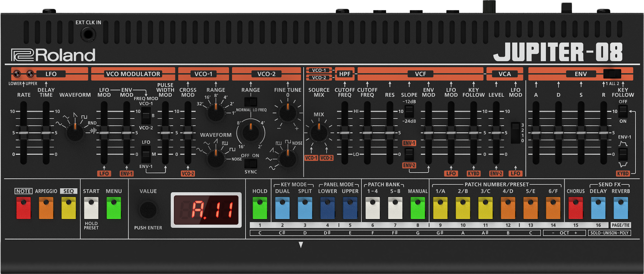Flip the VCF SLOPE -12dB/-24dB switch
Image resolution: width=644 pixels, height=274 pixels.
409,111
